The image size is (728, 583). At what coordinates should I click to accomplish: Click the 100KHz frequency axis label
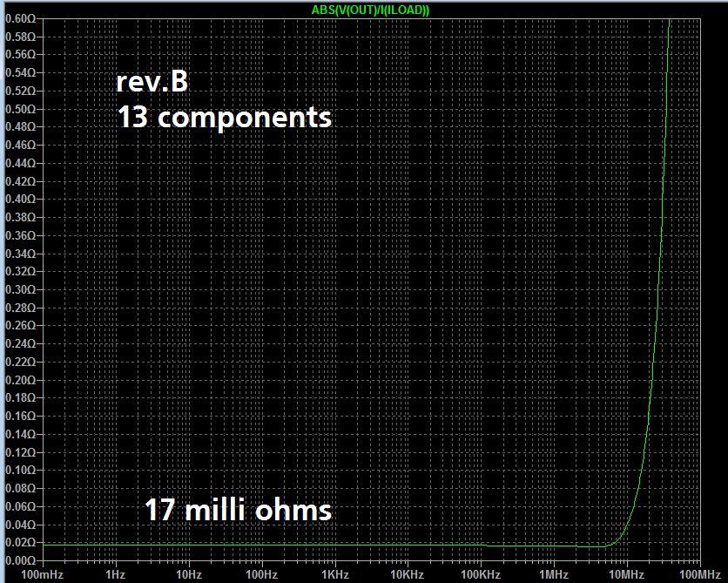[x=481, y=574]
